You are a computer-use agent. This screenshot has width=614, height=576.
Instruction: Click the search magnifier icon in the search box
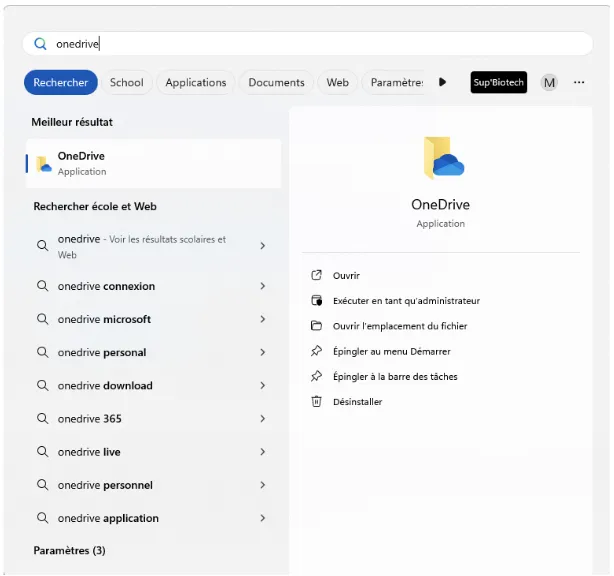click(x=40, y=43)
